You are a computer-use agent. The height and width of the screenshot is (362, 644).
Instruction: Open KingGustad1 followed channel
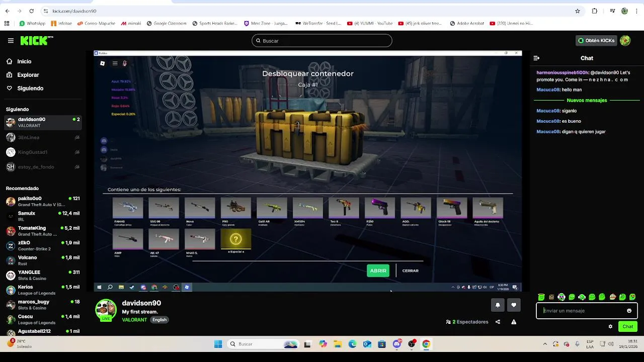tap(43, 152)
